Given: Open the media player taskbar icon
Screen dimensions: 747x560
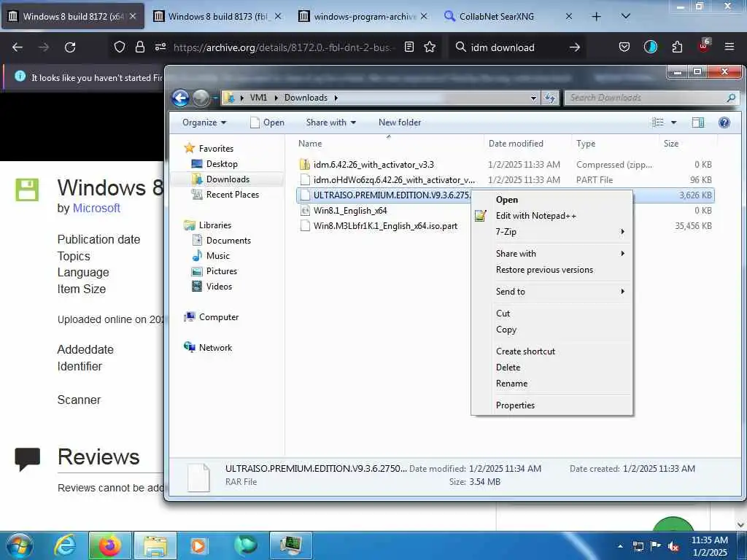Looking at the screenshot, I should point(198,545).
